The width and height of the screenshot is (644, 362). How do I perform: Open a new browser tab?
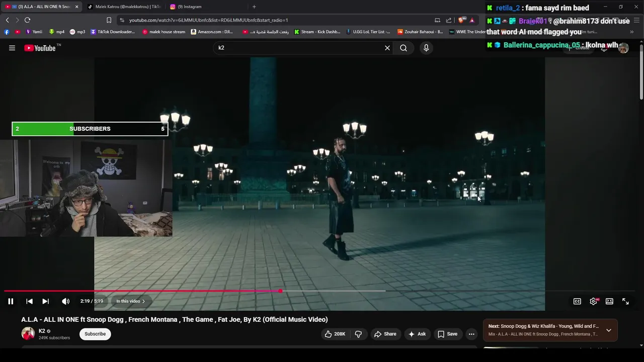[254, 7]
